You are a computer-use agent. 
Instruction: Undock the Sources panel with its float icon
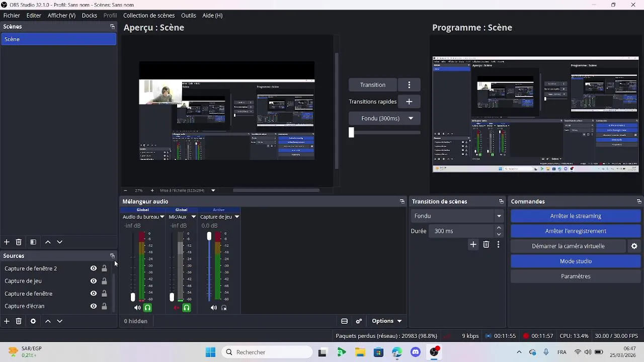[x=112, y=256]
